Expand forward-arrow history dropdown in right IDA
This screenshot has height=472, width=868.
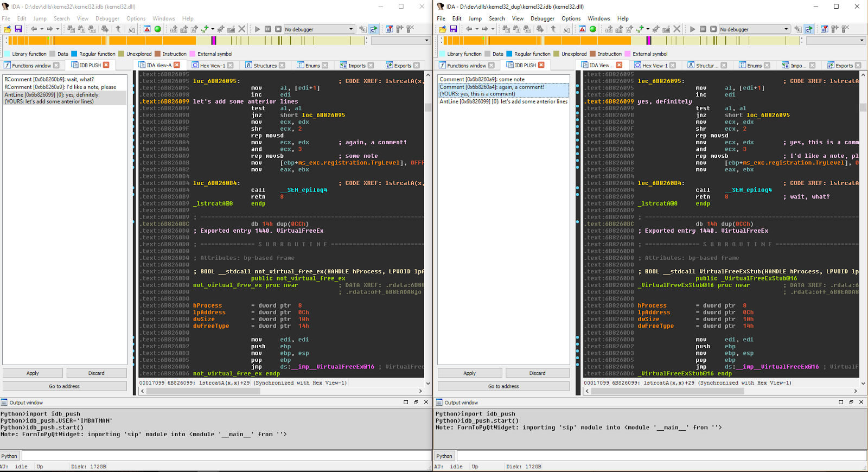tap(493, 29)
